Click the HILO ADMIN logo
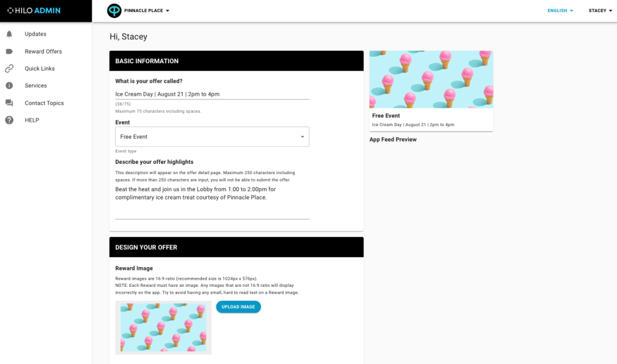617x364 pixels. (34, 11)
